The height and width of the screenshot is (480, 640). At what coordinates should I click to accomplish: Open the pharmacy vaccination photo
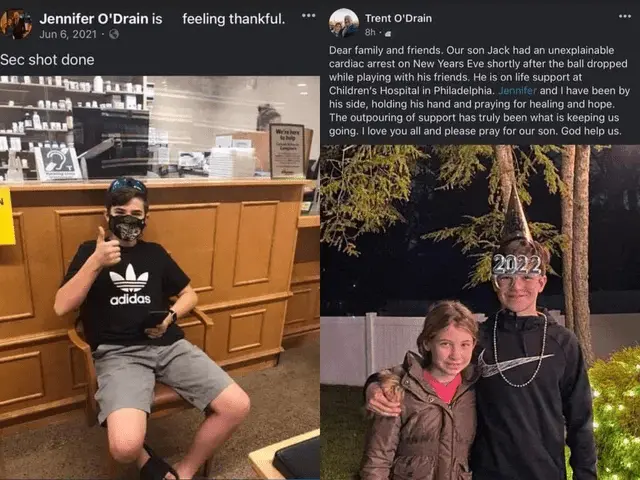point(160,278)
